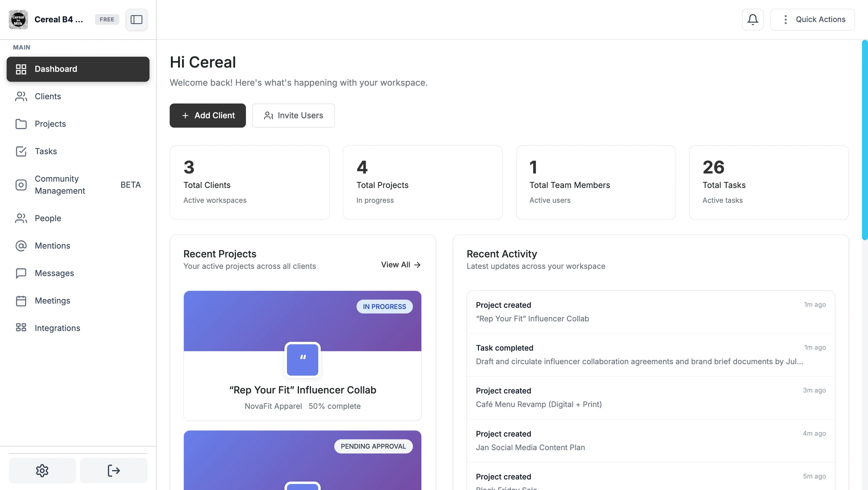Screen dimensions: 868x490
Task: Toggle the sidebar collapse button
Action: [136, 20]
